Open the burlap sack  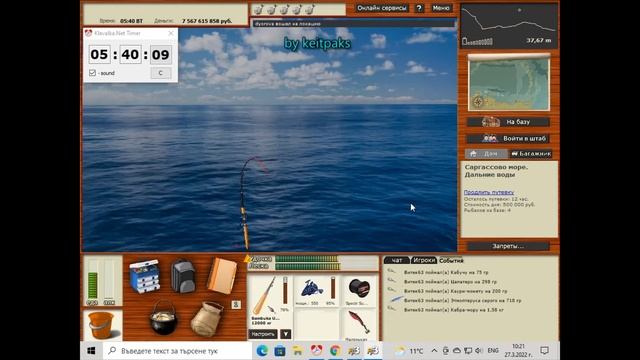click(x=207, y=318)
